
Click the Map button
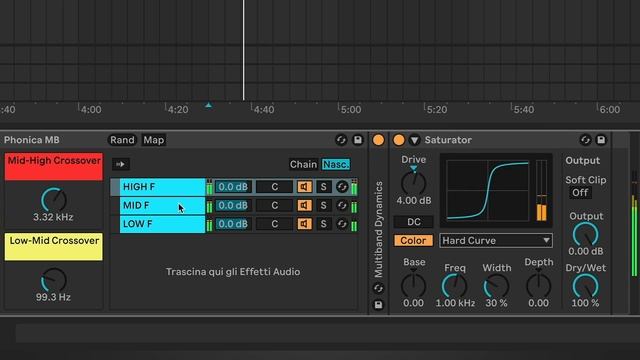[x=153, y=140]
